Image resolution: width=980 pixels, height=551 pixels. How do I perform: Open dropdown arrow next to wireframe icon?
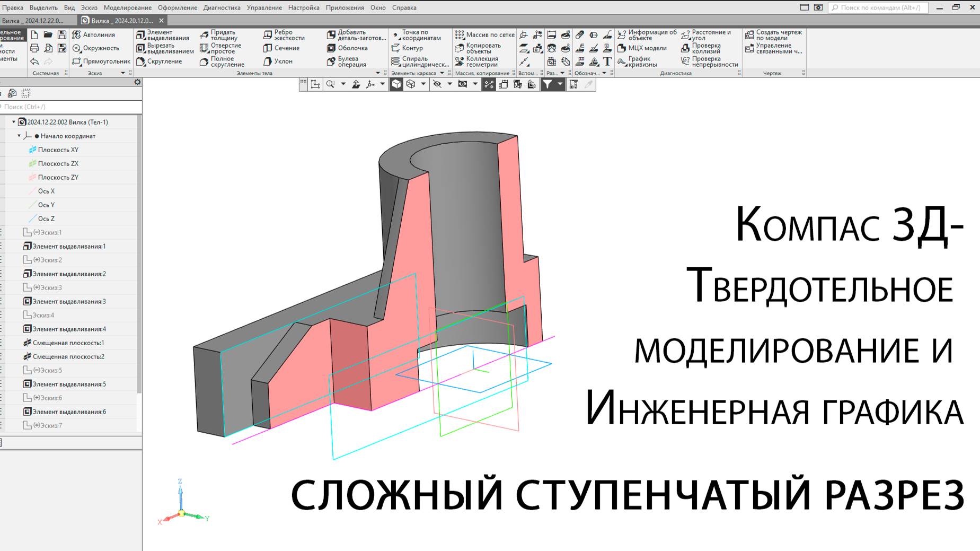click(423, 84)
